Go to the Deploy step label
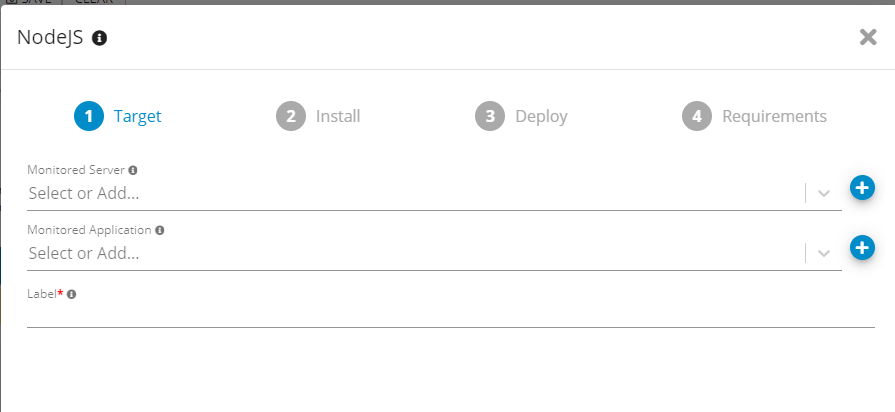This screenshot has width=895, height=412. tap(541, 116)
